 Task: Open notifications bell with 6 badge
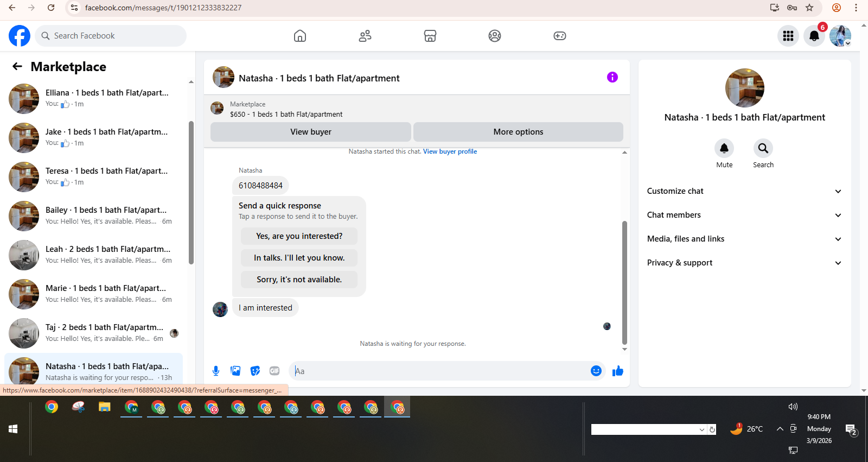coord(814,36)
